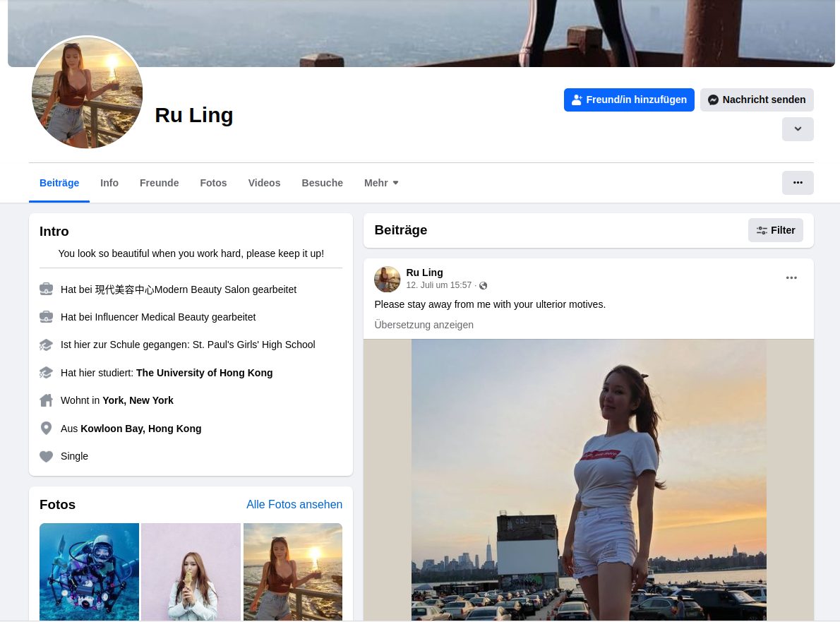Image resolution: width=840 pixels, height=622 pixels.
Task: Expand the chevron dropdown below Nachricht senden
Action: coord(798,129)
